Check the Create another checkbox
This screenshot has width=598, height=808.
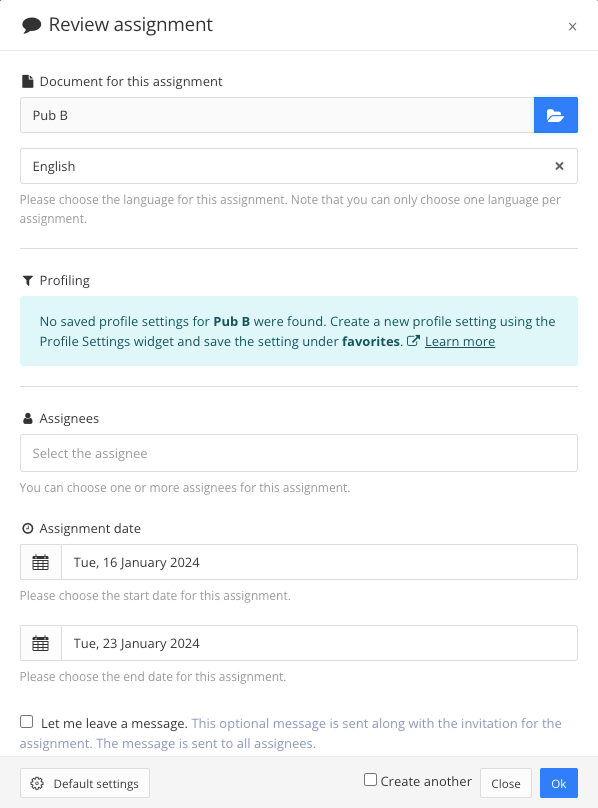(x=370, y=779)
